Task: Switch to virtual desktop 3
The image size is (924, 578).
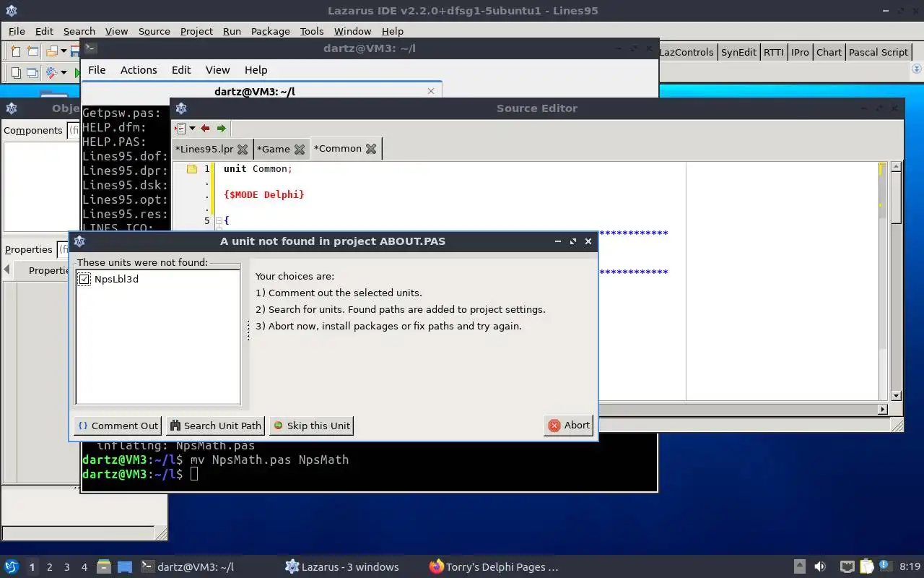Action: tap(67, 567)
